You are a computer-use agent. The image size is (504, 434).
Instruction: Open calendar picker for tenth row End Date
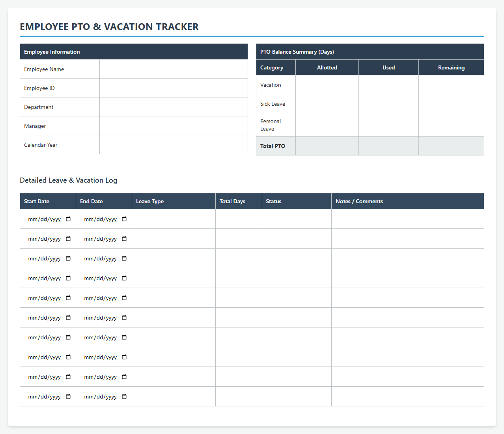tap(124, 397)
